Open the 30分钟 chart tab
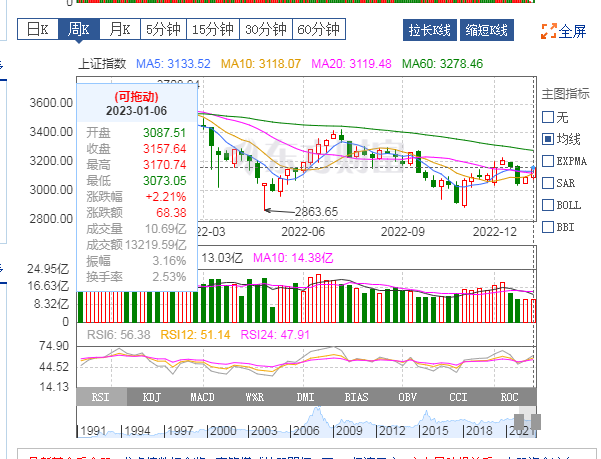The height and width of the screenshot is (459, 601). point(266,29)
